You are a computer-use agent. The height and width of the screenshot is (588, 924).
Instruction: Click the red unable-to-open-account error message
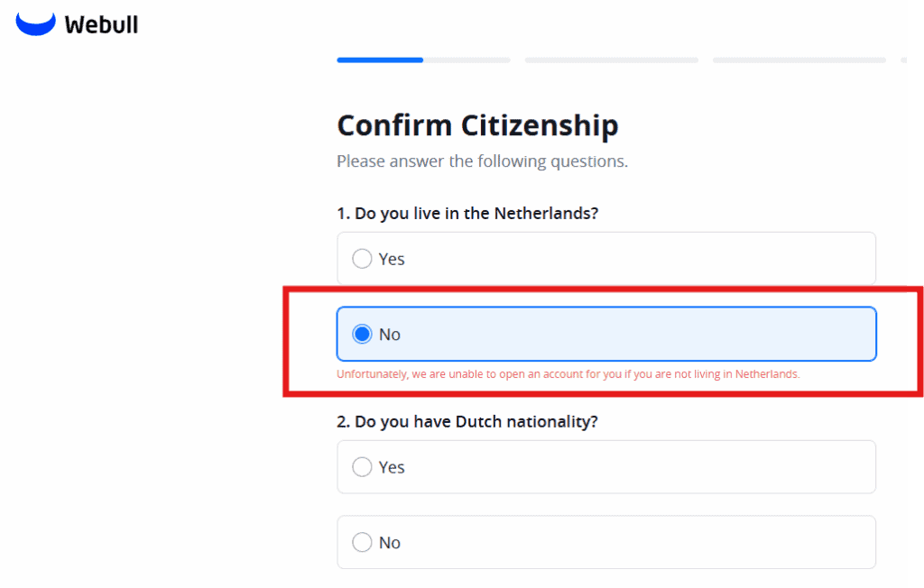click(x=568, y=373)
